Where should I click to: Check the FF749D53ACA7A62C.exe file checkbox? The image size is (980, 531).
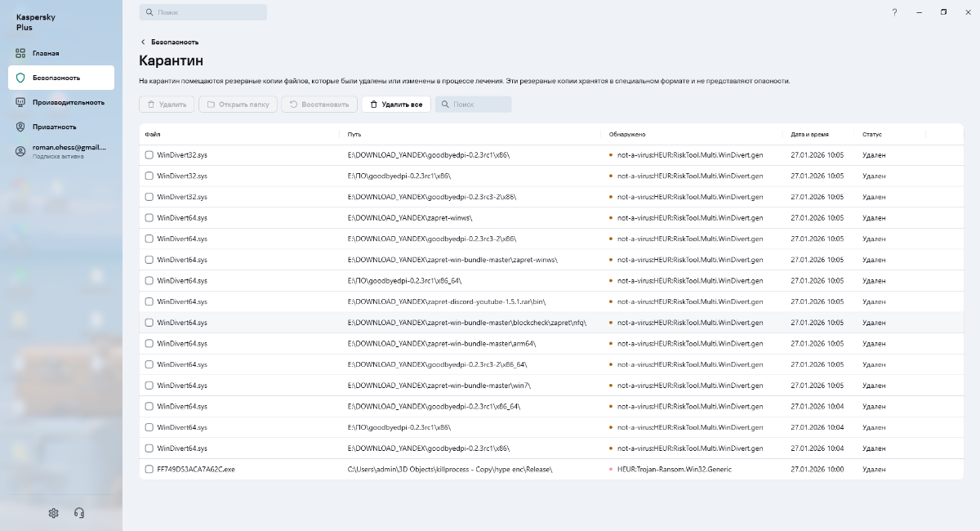click(149, 470)
